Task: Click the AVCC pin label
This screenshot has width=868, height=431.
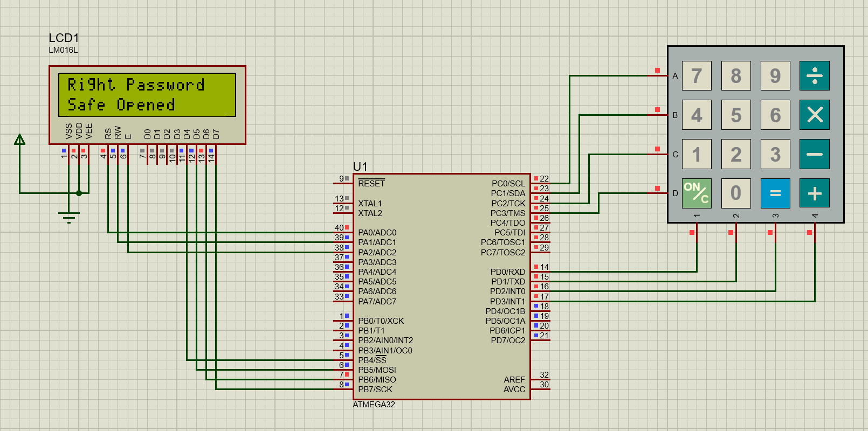Action: (514, 390)
